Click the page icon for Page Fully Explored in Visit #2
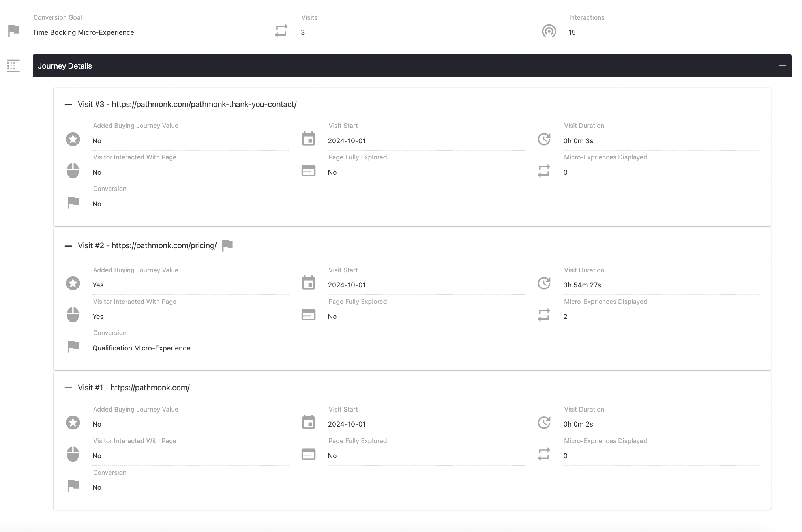This screenshot has height=532, width=802. [309, 315]
